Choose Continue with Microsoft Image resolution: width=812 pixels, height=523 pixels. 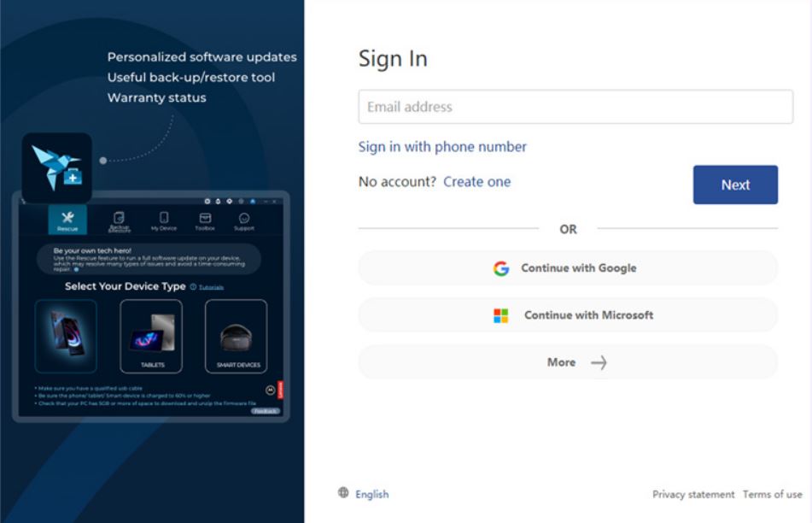coord(568,315)
